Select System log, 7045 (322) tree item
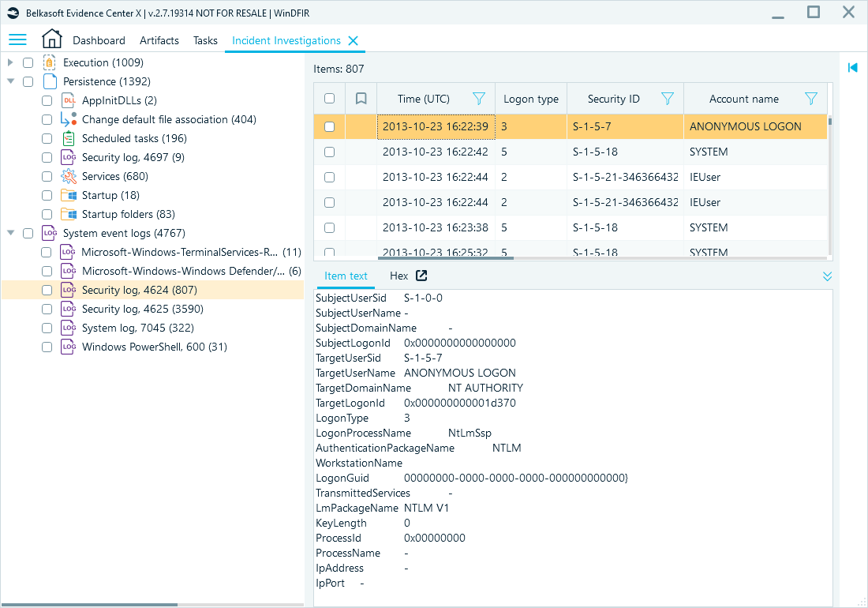Image resolution: width=868 pixels, height=608 pixels. (x=138, y=328)
